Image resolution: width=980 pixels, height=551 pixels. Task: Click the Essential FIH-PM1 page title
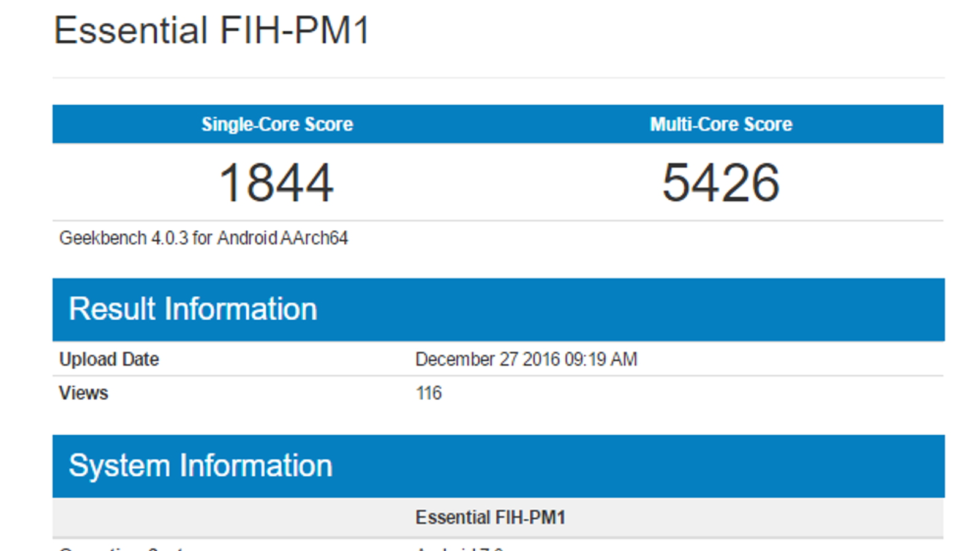click(211, 31)
